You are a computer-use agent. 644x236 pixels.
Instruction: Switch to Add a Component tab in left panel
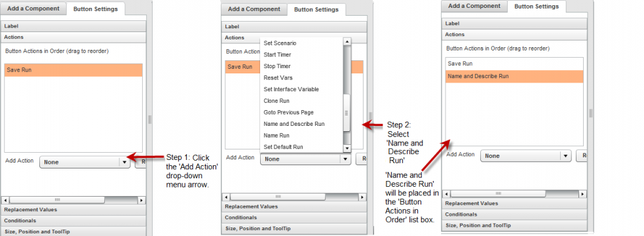click(33, 9)
